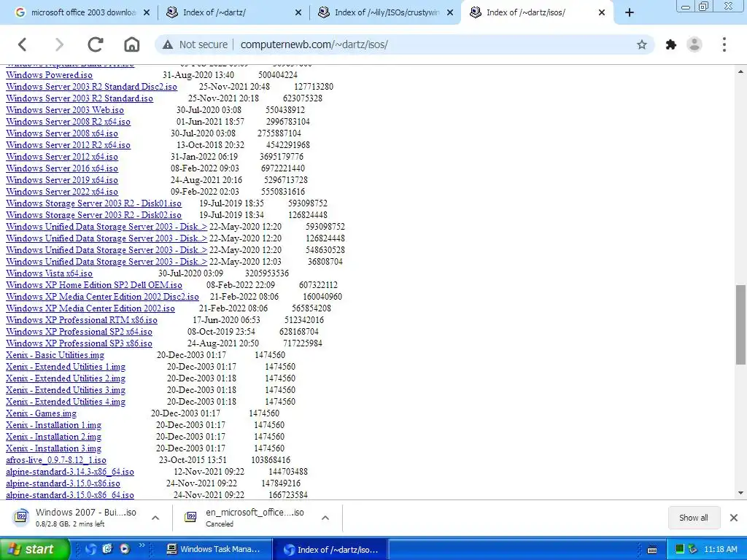Close the Index of /~lily/ISOs tab
This screenshot has width=747, height=560.
[450, 13]
